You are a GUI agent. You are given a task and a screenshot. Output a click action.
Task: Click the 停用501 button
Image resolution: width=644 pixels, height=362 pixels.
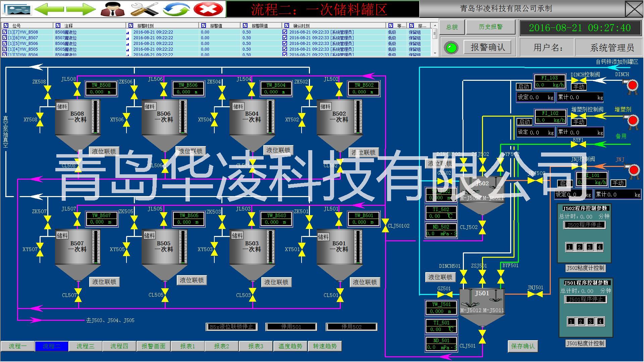[291, 327]
